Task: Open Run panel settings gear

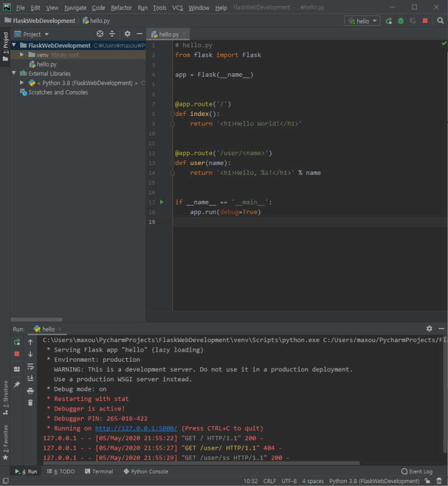Action: tap(429, 329)
